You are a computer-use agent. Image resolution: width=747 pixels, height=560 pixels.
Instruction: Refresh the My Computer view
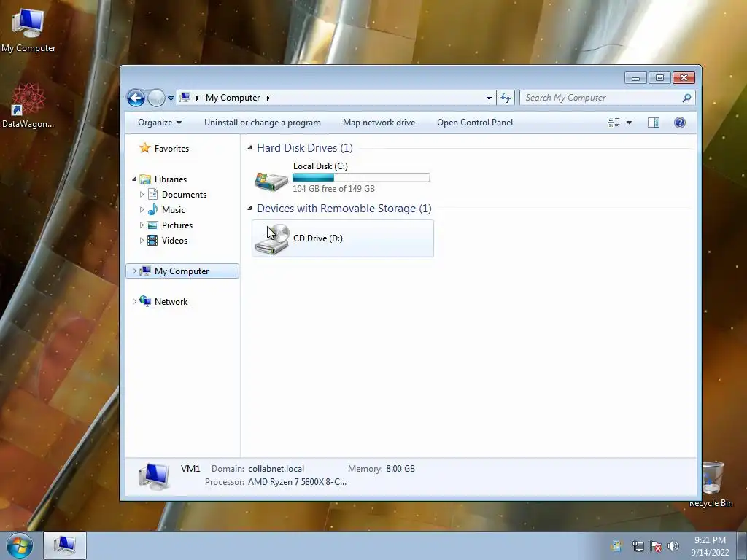tap(506, 98)
